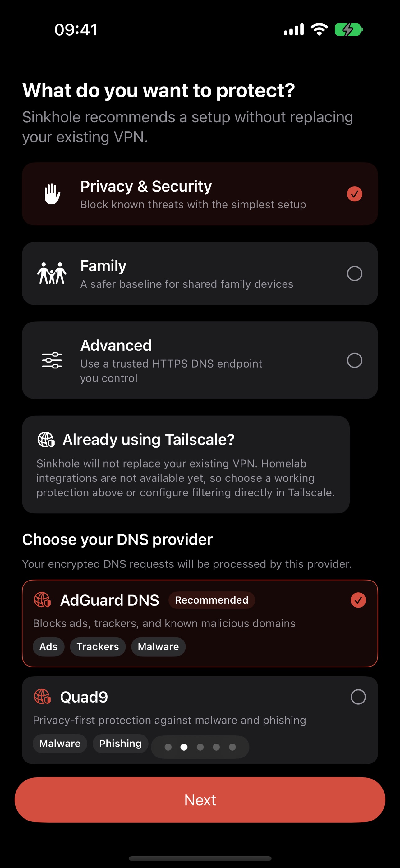The width and height of the screenshot is (400, 868).
Task: Tap the Trackers tag chip
Action: [98, 647]
